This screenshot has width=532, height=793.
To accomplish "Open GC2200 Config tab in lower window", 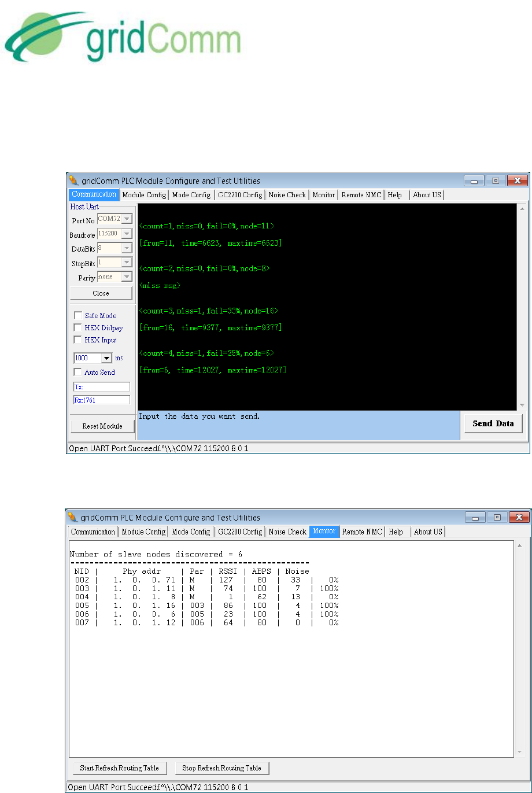I will click(x=240, y=532).
